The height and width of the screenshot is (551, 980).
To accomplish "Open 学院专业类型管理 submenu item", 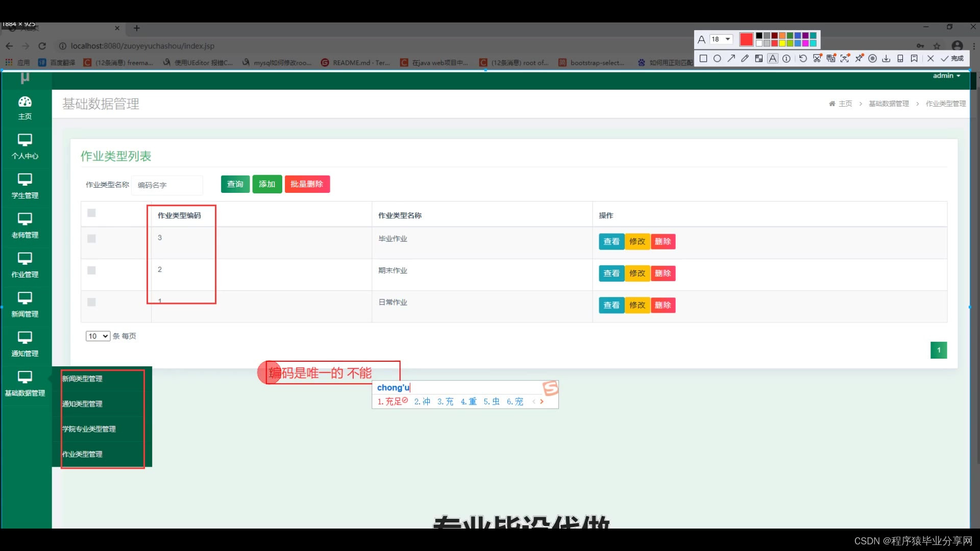I will (x=89, y=429).
